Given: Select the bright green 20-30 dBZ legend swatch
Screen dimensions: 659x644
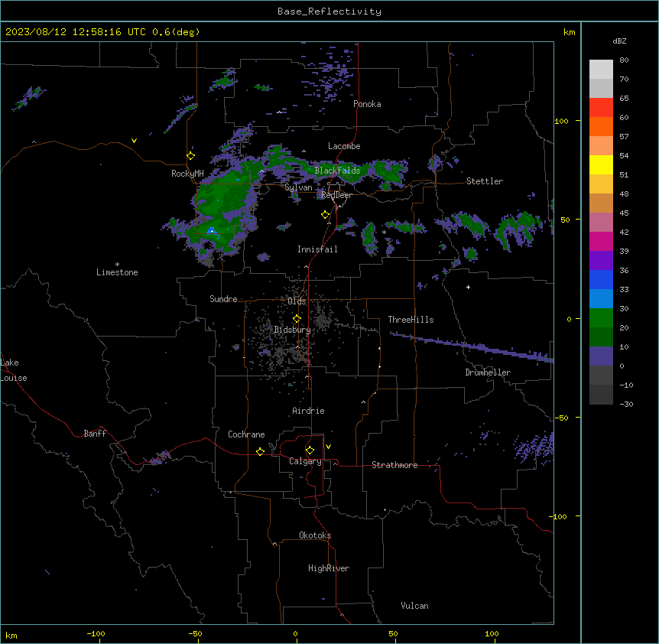Looking at the screenshot, I should (601, 318).
